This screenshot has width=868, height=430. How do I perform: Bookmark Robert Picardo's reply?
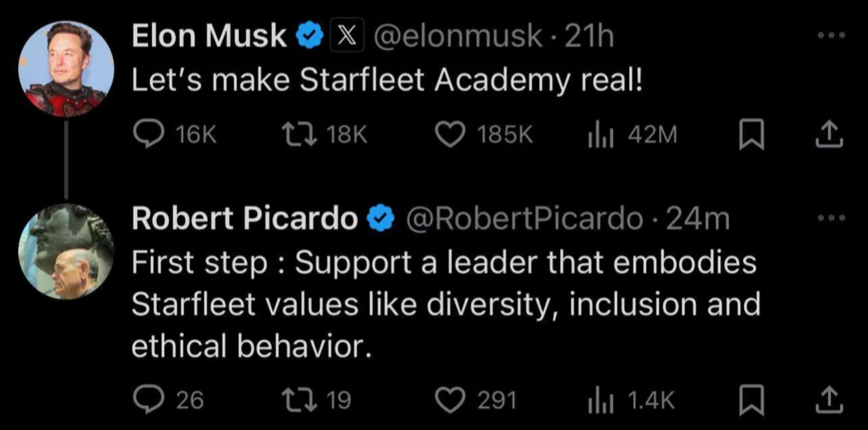click(751, 401)
